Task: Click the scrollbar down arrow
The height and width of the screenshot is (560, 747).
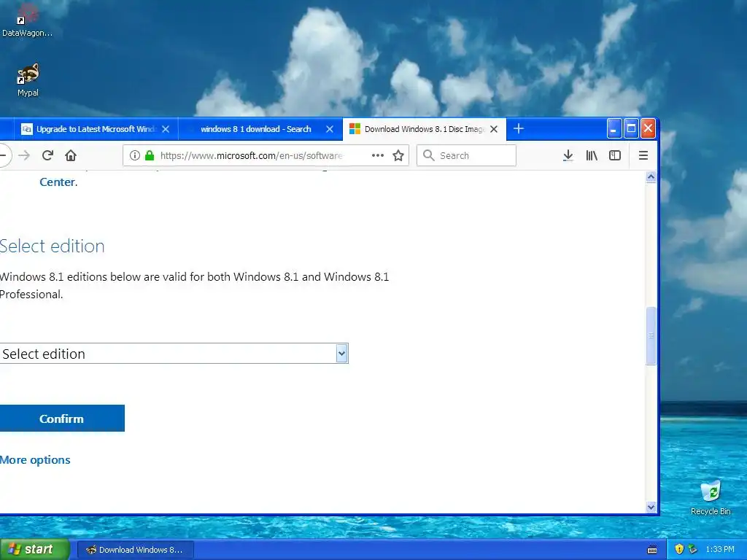Action: coord(651,507)
